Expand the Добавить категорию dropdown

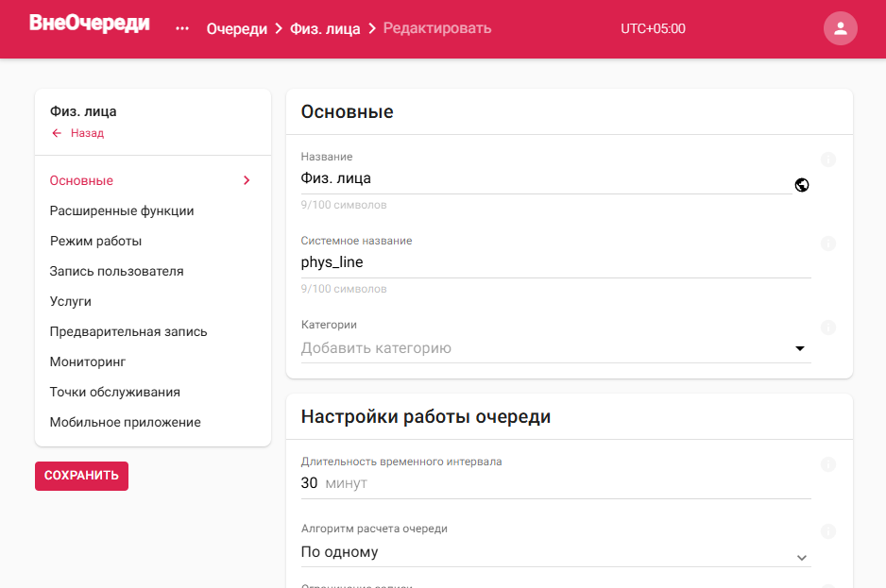(x=556, y=348)
